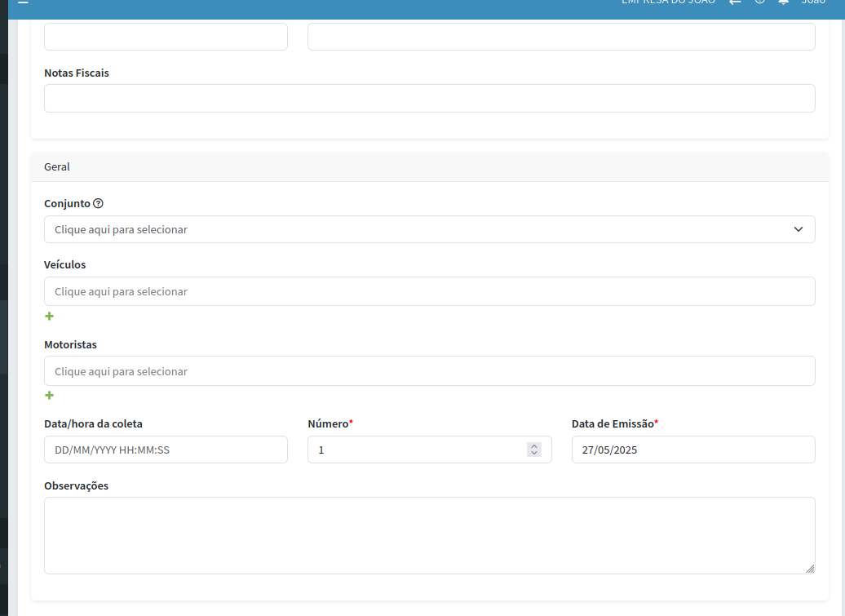Click the Número input field
Screen dimensions: 845x616
coord(416,450)
